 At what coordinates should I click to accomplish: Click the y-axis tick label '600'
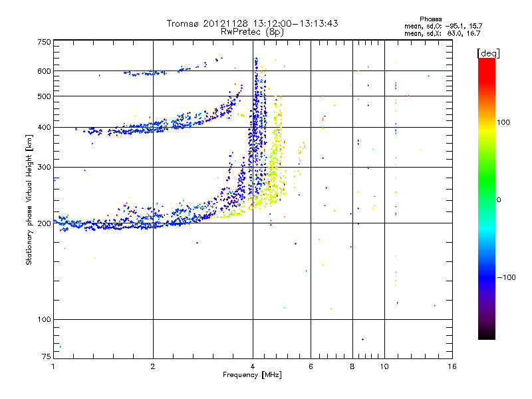coord(44,71)
